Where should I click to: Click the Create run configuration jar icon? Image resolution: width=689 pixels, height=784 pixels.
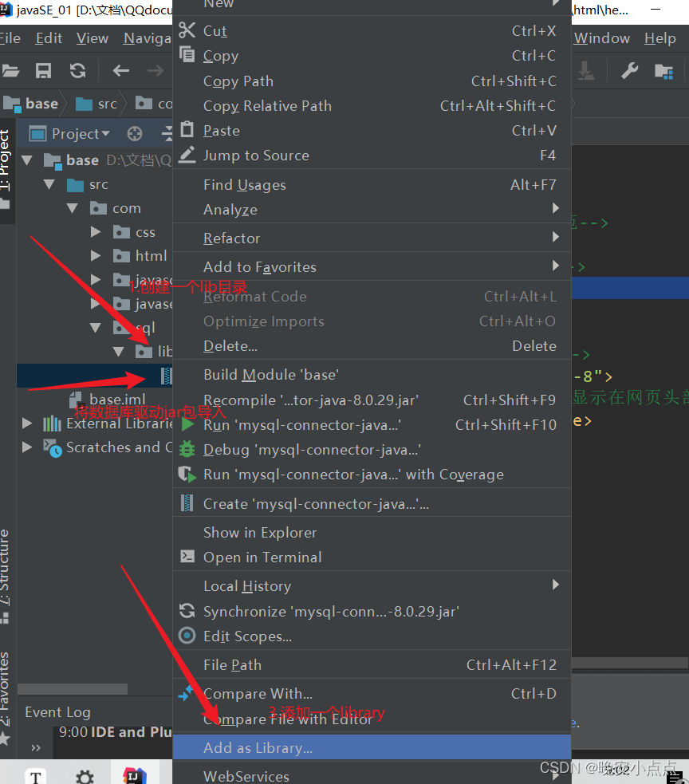tap(187, 502)
